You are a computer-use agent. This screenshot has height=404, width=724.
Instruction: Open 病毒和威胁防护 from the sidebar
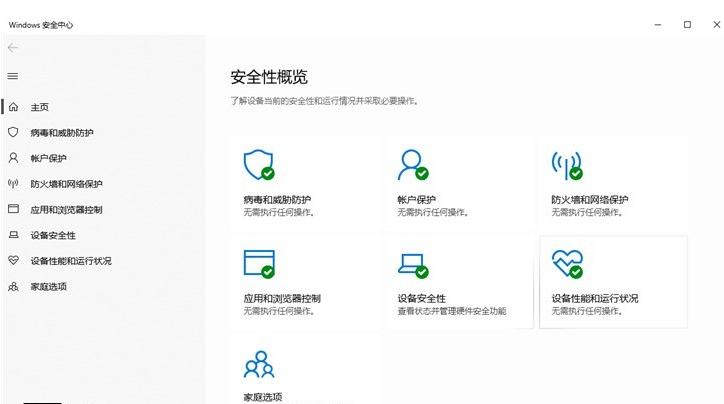coord(62,133)
